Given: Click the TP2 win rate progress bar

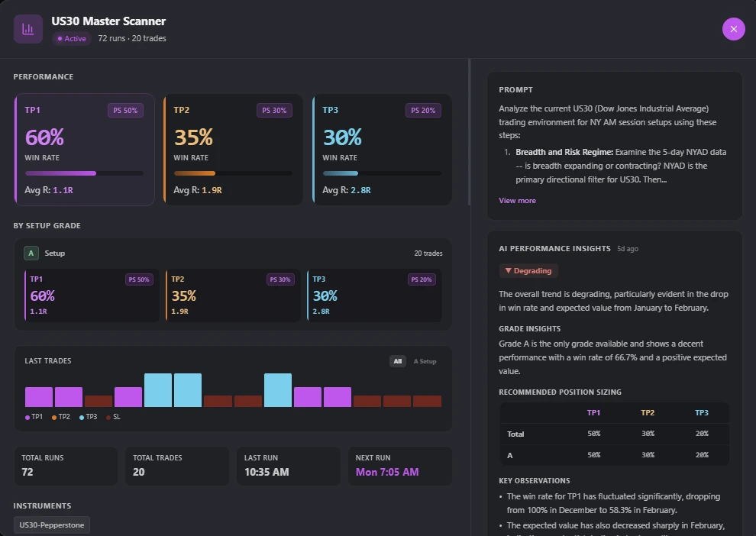Looking at the screenshot, I should pyautogui.click(x=233, y=173).
